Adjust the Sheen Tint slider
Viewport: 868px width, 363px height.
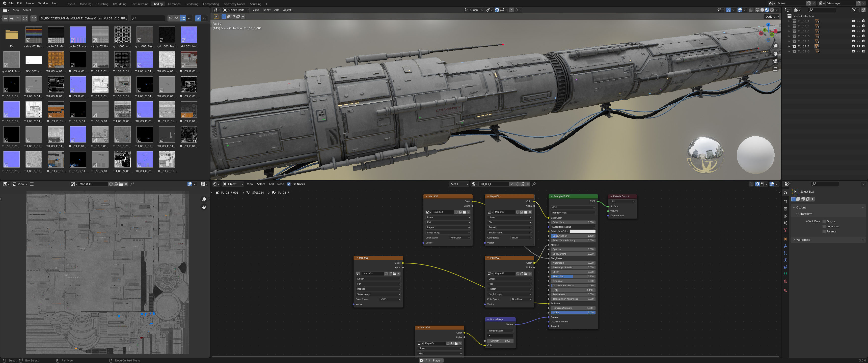tap(573, 277)
